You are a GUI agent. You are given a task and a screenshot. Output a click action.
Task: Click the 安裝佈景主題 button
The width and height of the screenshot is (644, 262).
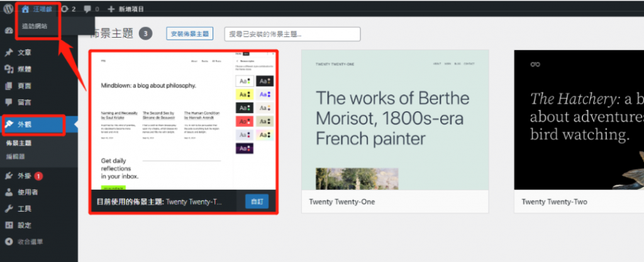coord(190,34)
